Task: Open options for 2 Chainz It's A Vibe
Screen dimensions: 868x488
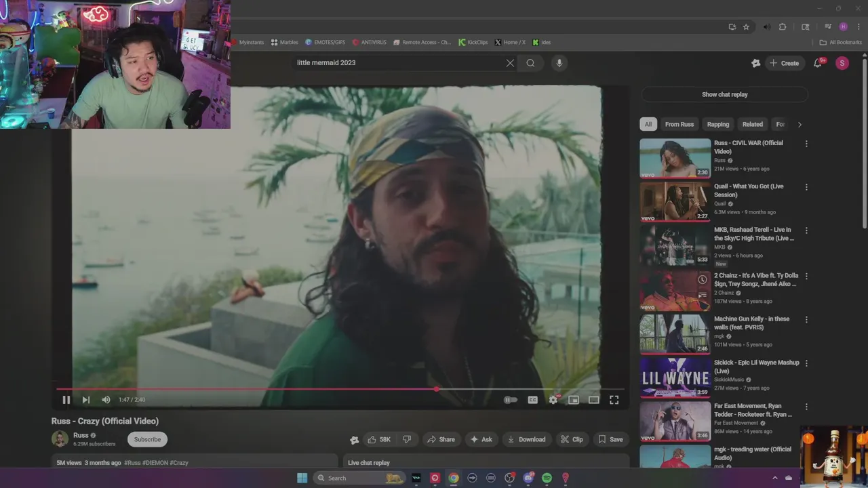Action: pyautogui.click(x=806, y=277)
